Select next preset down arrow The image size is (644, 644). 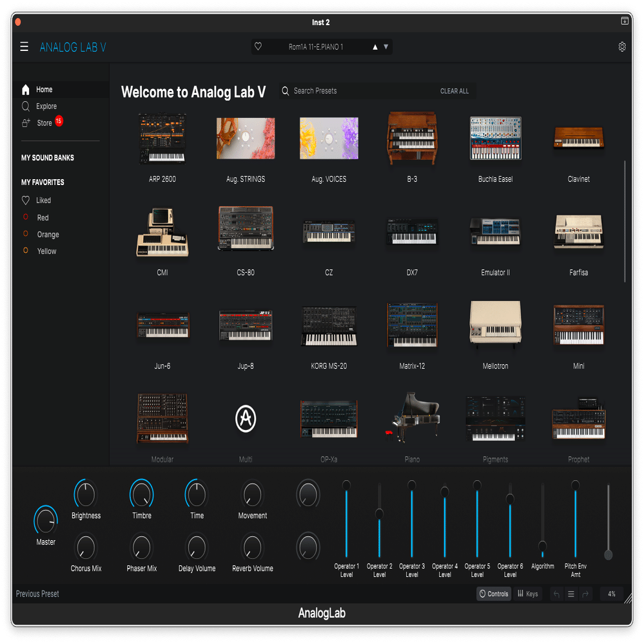(x=386, y=47)
